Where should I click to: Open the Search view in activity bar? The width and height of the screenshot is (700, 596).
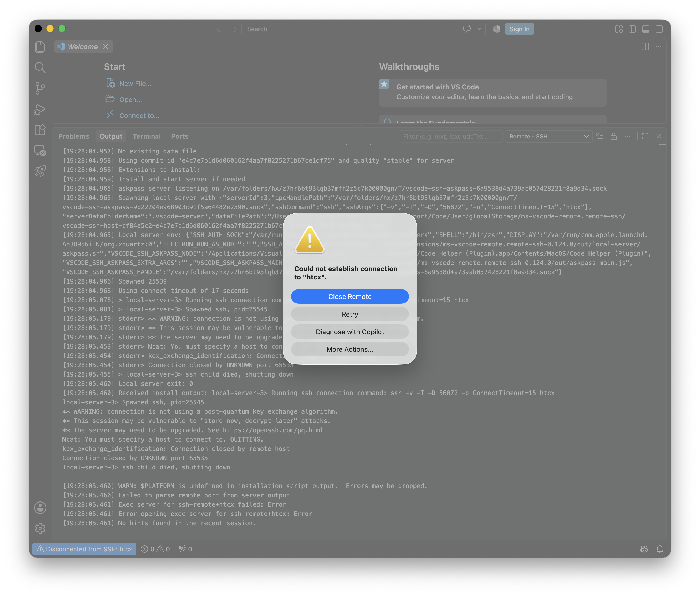pos(40,68)
